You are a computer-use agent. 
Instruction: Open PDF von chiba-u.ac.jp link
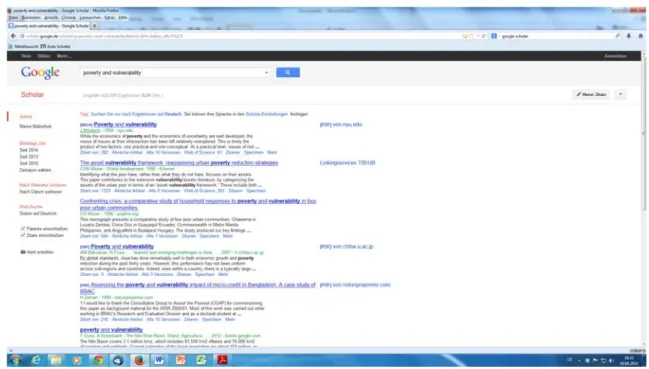click(346, 247)
